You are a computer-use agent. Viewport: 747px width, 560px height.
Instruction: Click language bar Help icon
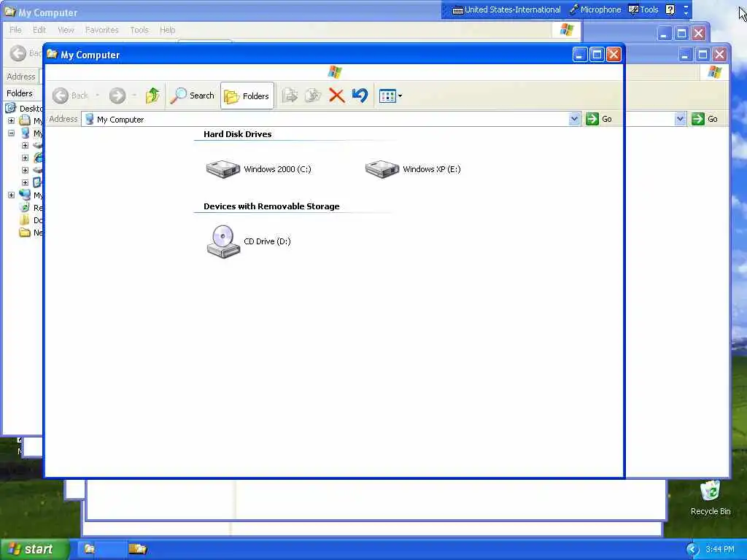(x=670, y=9)
